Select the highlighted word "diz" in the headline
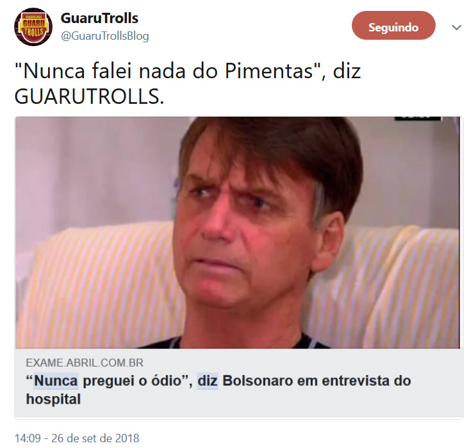This screenshot has width=476, height=448. tap(208, 381)
